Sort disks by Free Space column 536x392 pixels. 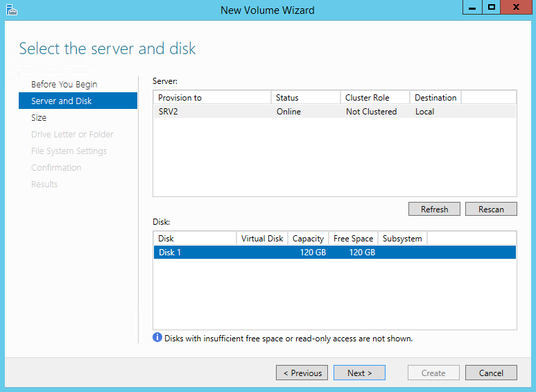pyautogui.click(x=353, y=238)
